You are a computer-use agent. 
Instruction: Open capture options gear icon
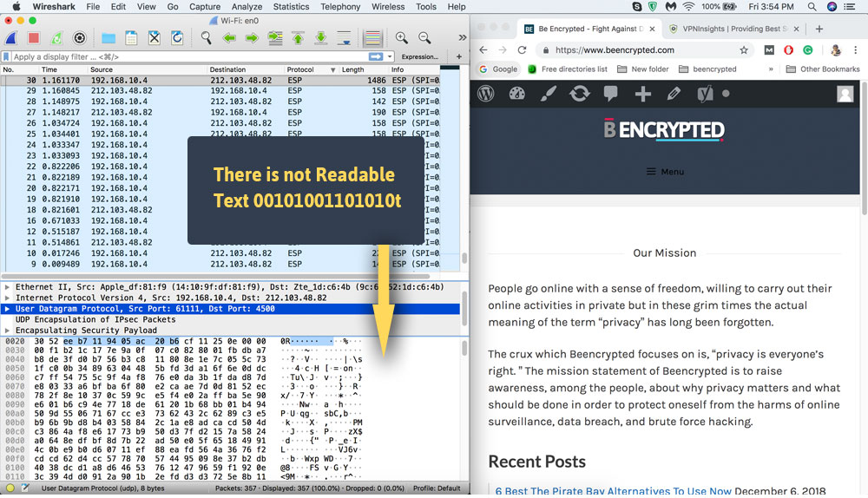(x=79, y=38)
